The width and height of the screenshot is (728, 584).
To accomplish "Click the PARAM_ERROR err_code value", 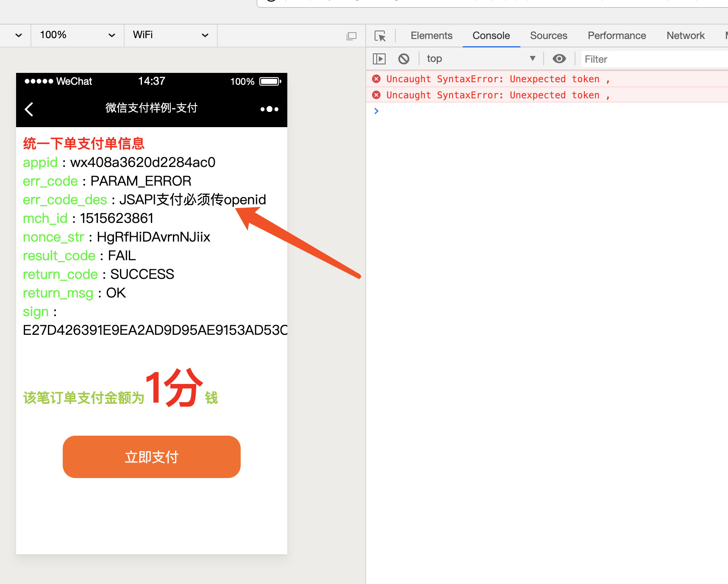I will click(141, 181).
